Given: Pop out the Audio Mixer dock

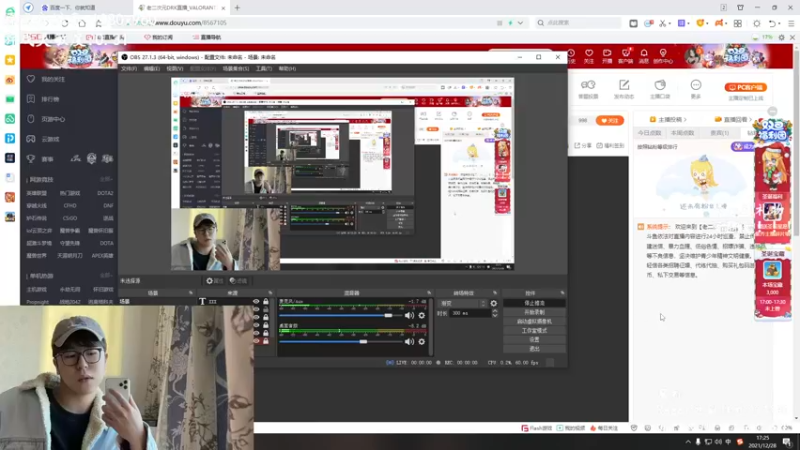Looking at the screenshot, I should [429, 293].
